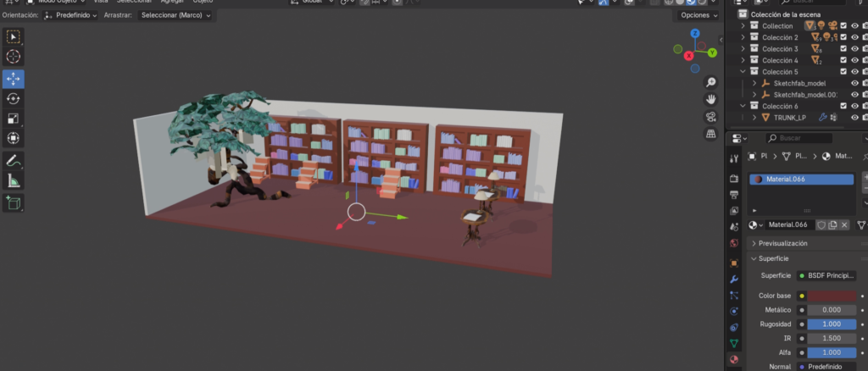Viewport: 868px width, 371px height.
Task: Collapse the Colección 6 row
Action: (743, 106)
